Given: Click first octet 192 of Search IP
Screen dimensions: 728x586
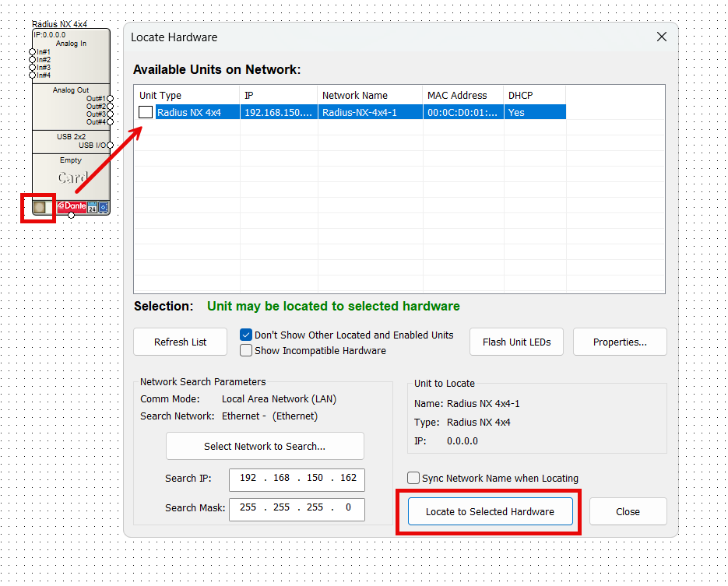Looking at the screenshot, I should [248, 478].
